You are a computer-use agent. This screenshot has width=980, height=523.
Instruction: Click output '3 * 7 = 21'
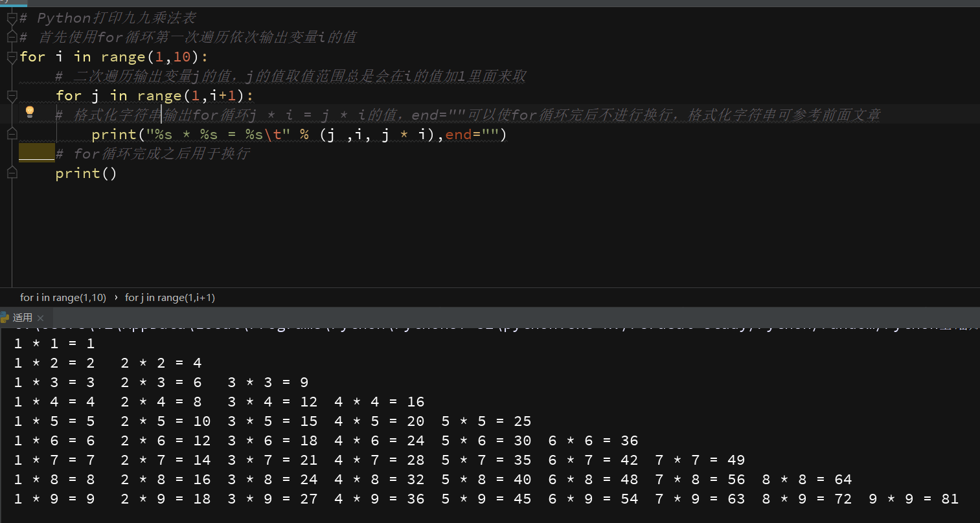pos(273,460)
